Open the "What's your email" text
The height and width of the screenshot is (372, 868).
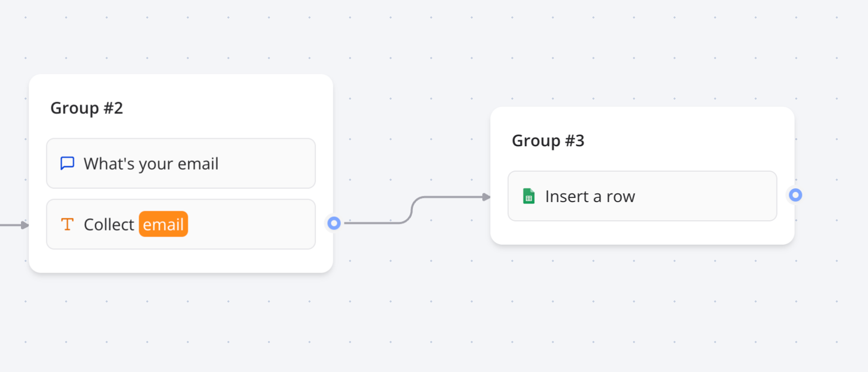coord(151,164)
